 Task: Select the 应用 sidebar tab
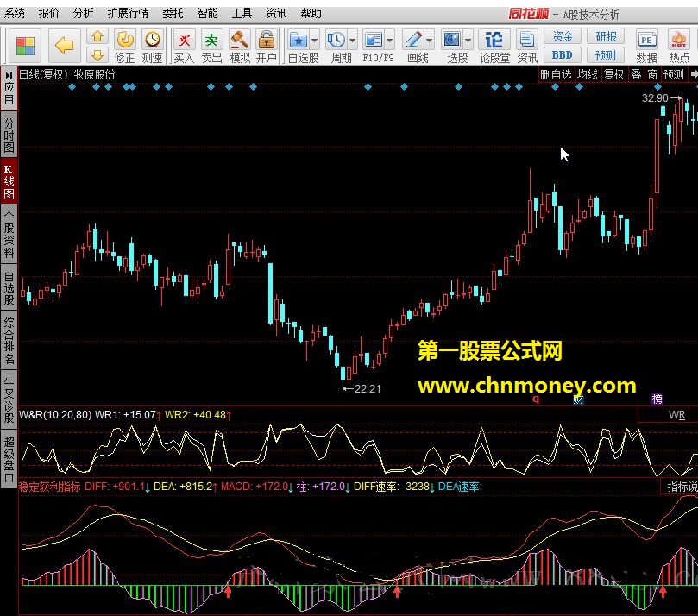(x=9, y=89)
